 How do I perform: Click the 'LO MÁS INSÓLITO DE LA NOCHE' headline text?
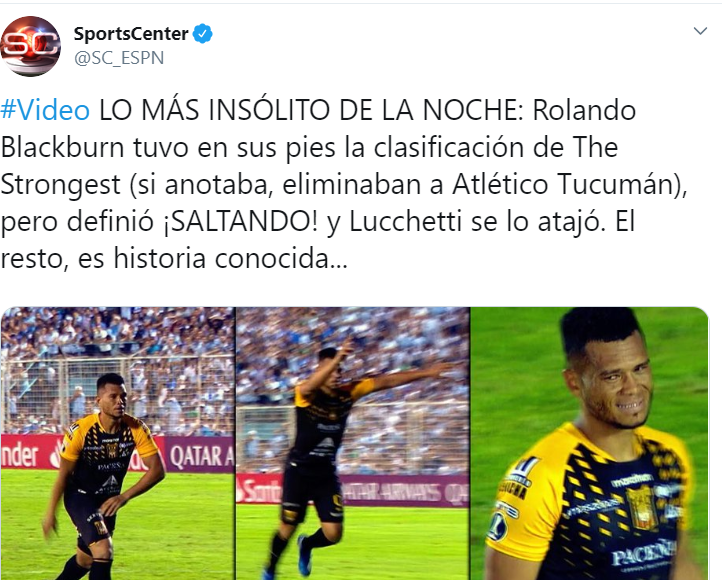[311, 110]
